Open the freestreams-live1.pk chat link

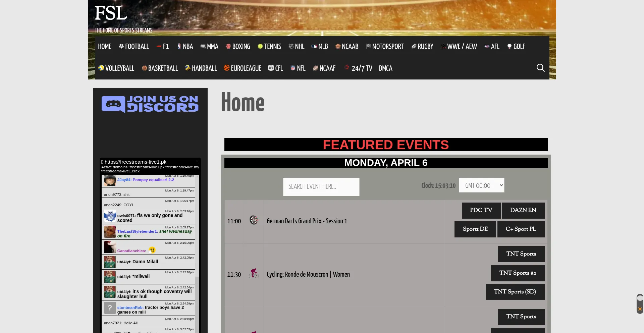coord(136,162)
